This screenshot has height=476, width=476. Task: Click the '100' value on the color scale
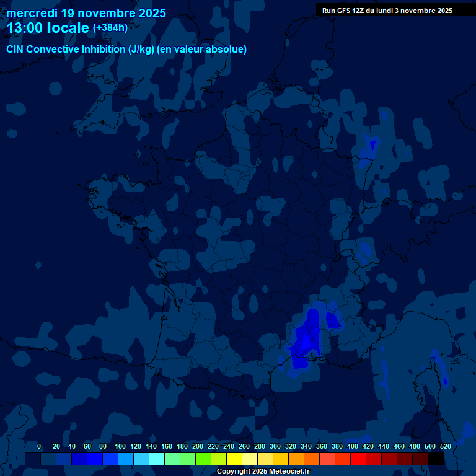click(x=120, y=446)
